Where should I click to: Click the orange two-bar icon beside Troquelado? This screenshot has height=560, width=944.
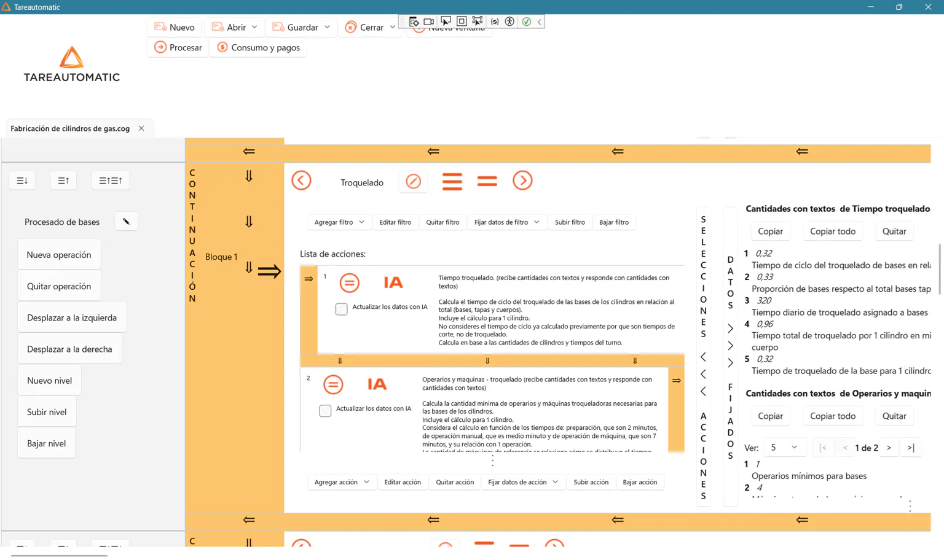click(x=487, y=181)
